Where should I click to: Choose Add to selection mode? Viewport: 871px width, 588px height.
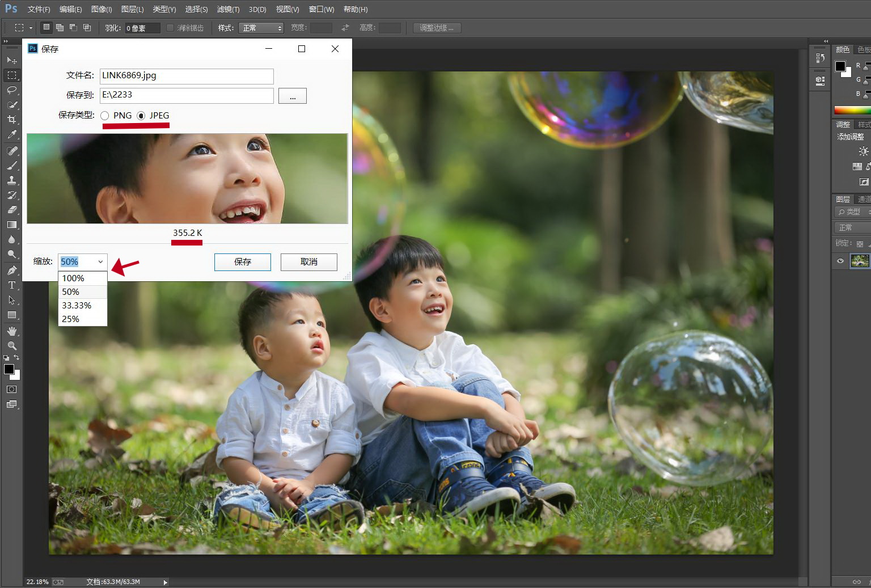click(60, 27)
